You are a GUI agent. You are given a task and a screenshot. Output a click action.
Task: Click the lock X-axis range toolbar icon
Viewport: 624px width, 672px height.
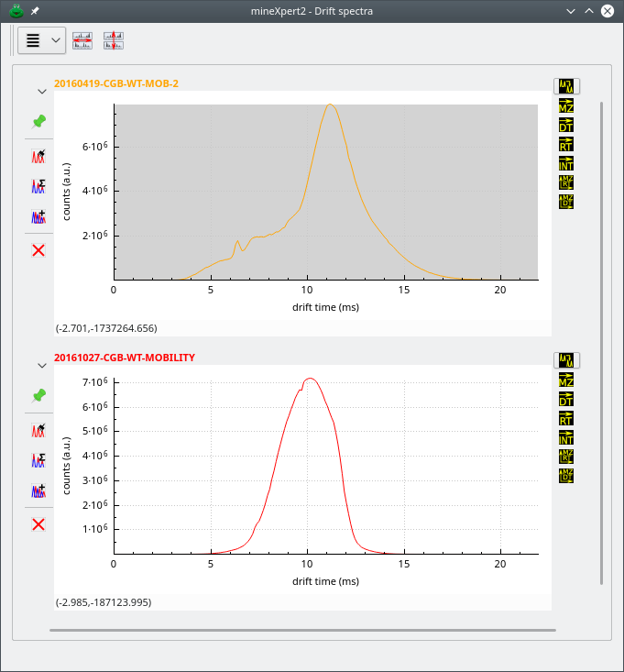point(82,40)
